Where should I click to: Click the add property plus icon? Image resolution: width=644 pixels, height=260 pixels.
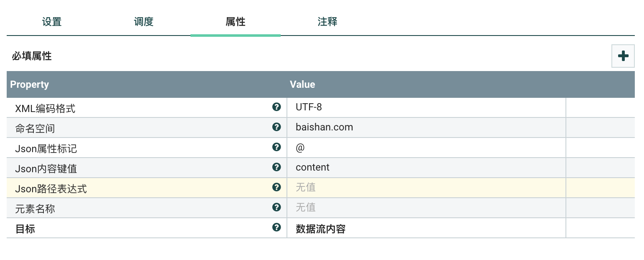pos(623,56)
